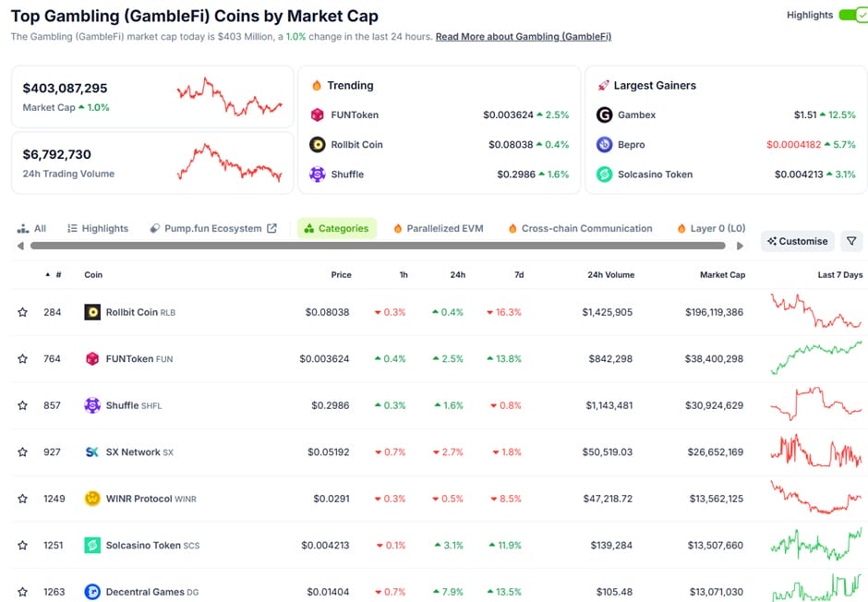868x602 pixels.
Task: Open Read More about Gambling (GambleFi) link
Action: pyautogui.click(x=523, y=37)
